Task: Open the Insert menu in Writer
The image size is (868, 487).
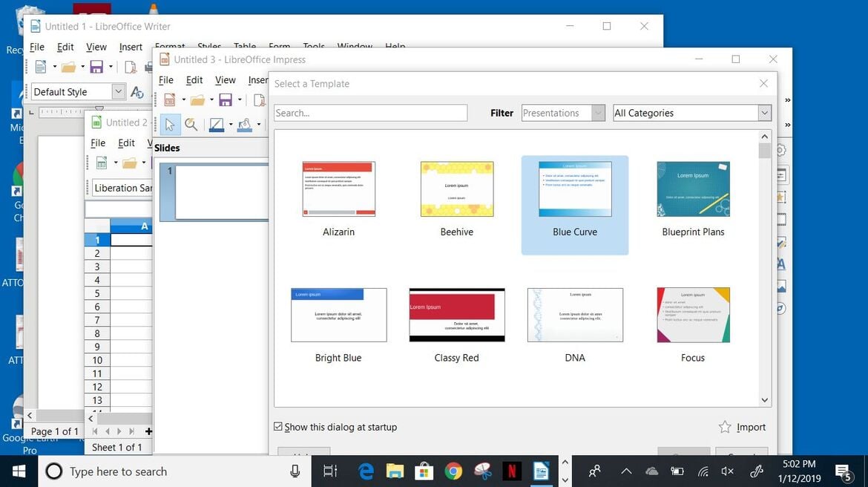Action: point(131,47)
